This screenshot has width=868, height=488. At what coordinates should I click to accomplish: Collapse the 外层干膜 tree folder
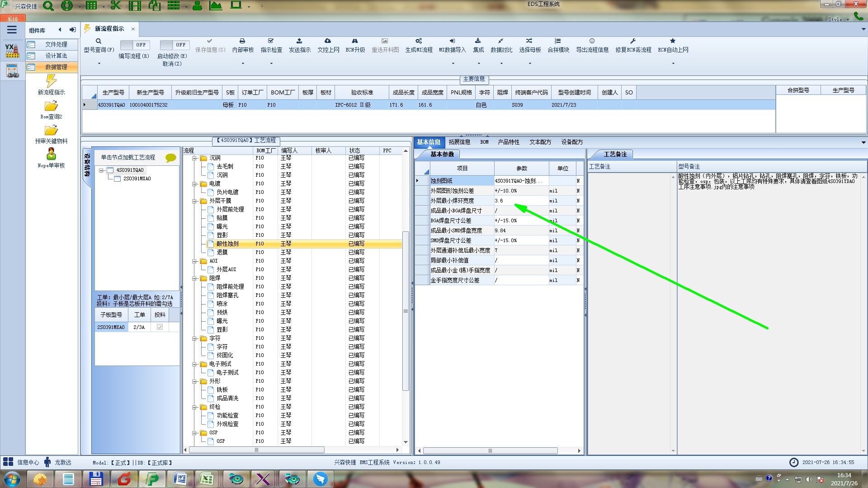point(194,201)
